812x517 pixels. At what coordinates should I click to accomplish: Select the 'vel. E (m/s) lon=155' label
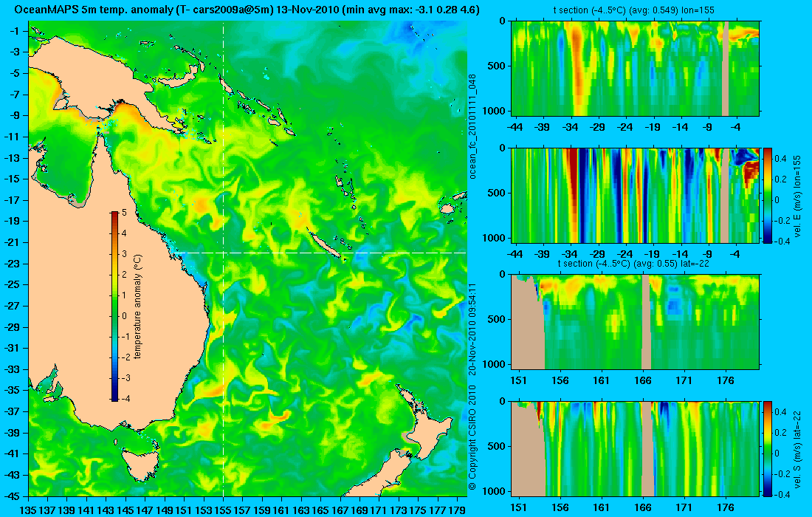click(x=797, y=196)
